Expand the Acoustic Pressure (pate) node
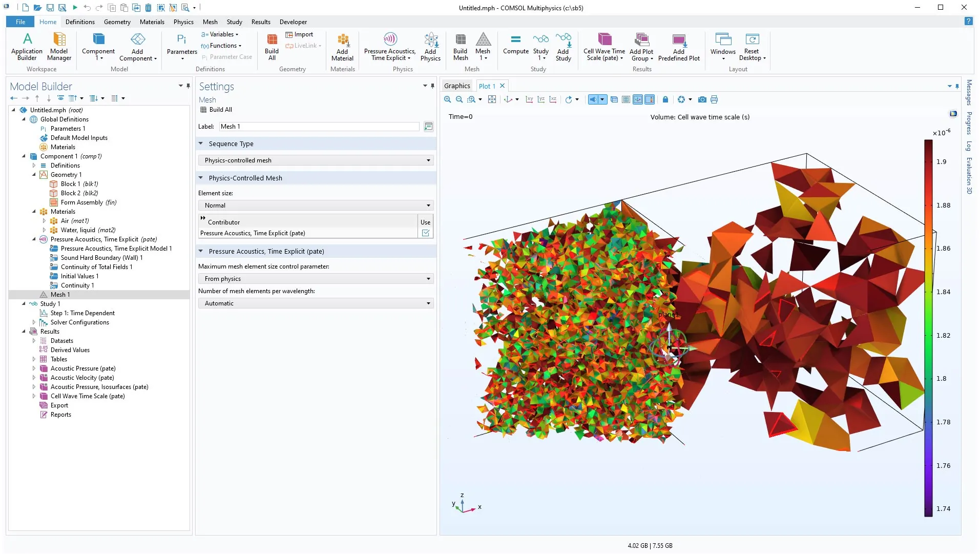980x554 pixels. 34,368
